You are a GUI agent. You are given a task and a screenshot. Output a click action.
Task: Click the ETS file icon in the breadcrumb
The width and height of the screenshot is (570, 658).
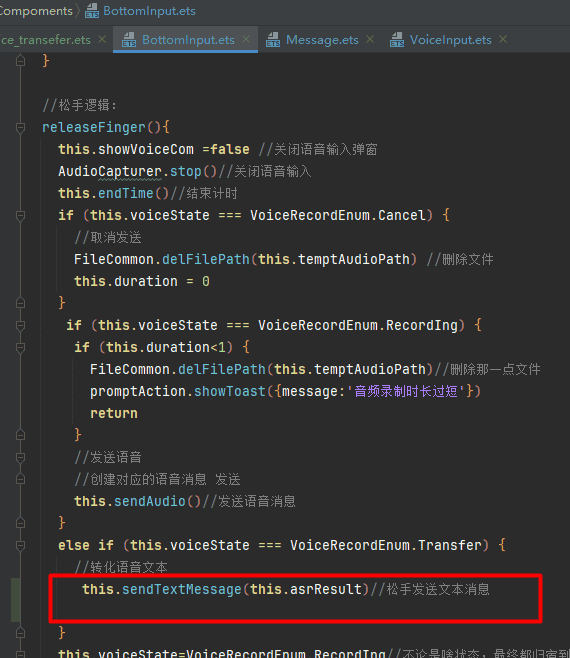coord(92,11)
